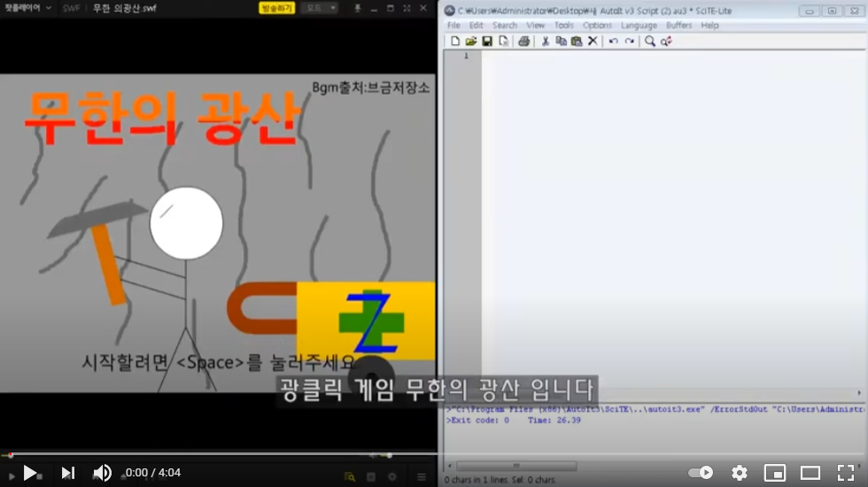Click Redo arrow in SciTE toolbar
Image resolution: width=868 pixels, height=487 pixels.
click(630, 41)
